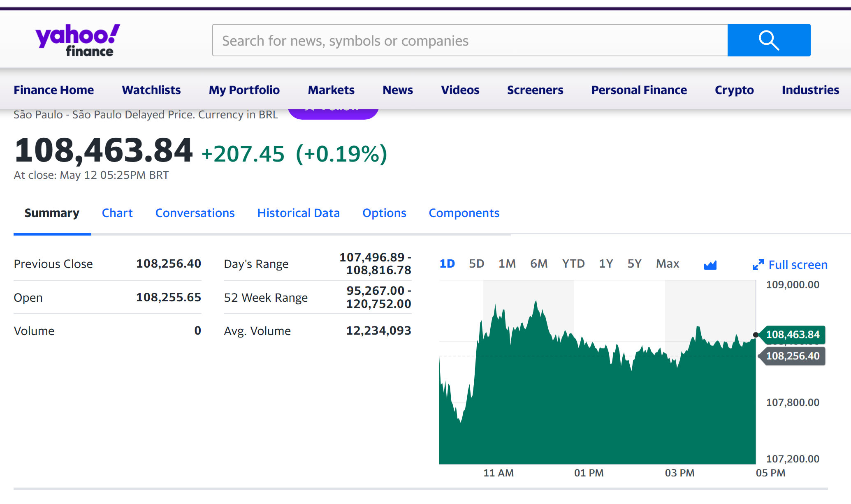Viewport: 851px width, 504px height.
Task: Open the Crypto section
Action: pos(734,90)
